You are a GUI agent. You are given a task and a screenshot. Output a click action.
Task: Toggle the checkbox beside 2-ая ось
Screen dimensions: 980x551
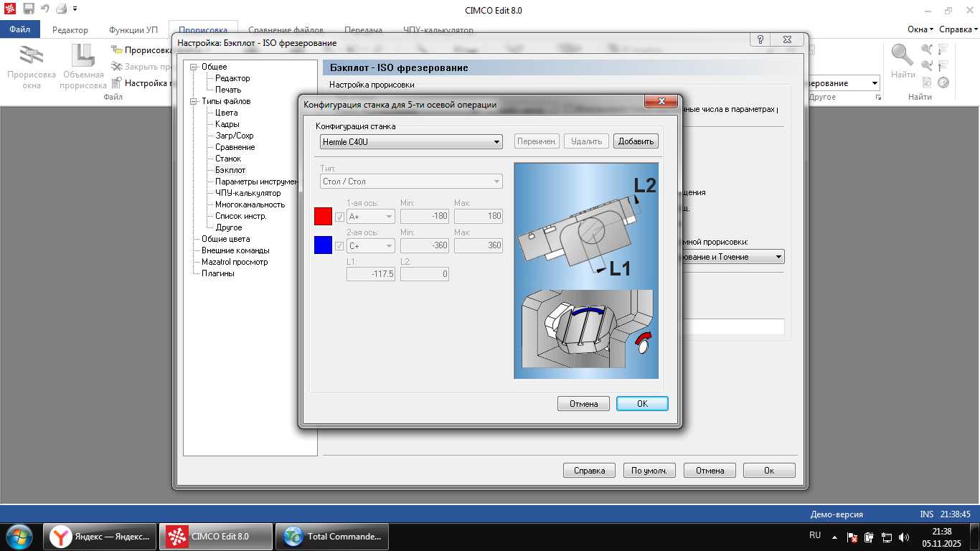click(339, 246)
